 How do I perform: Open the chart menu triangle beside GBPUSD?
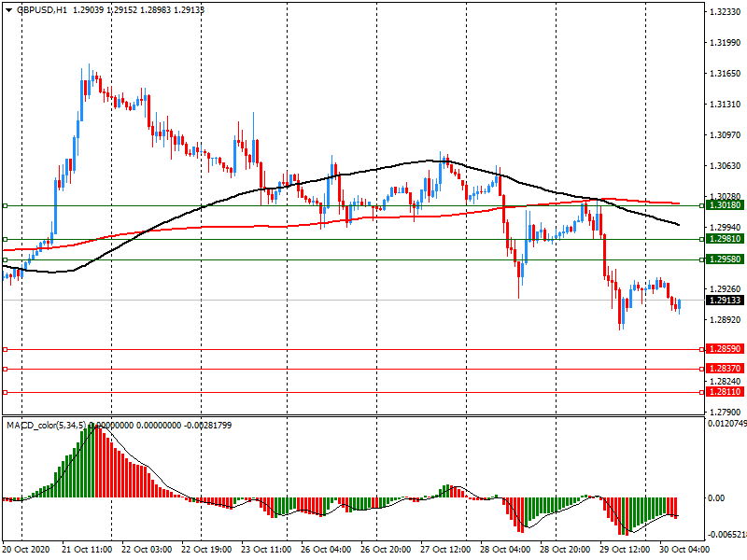[x=9, y=9]
